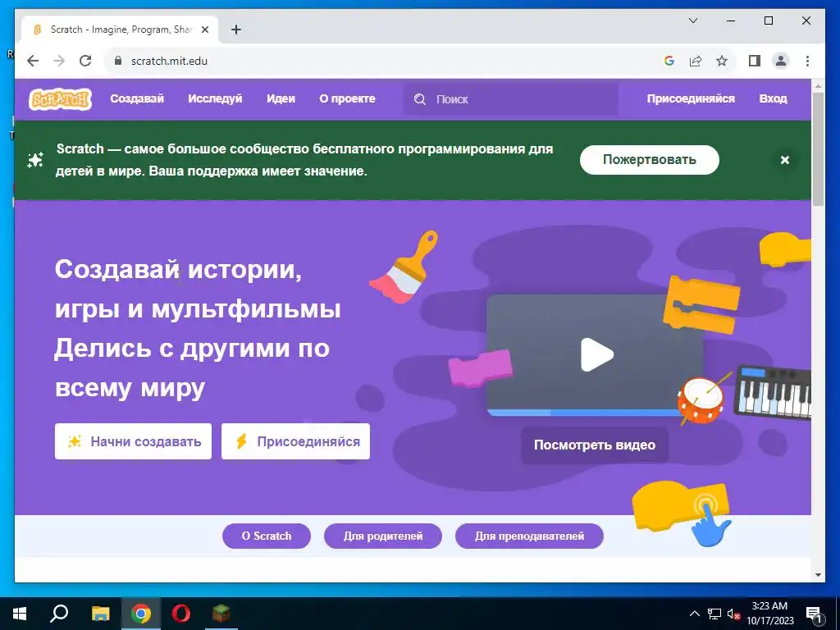Open the Chrome three-dot menu
This screenshot has width=840, height=630.
coord(807,61)
